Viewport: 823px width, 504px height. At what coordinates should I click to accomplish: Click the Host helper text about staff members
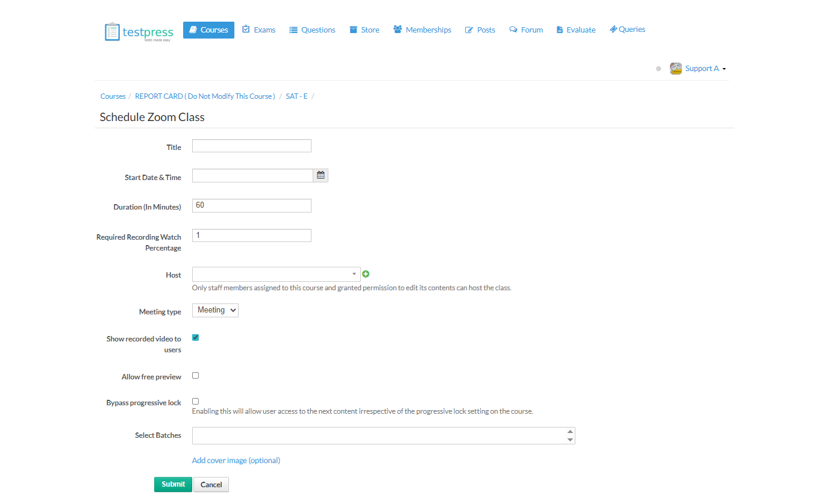(x=352, y=288)
